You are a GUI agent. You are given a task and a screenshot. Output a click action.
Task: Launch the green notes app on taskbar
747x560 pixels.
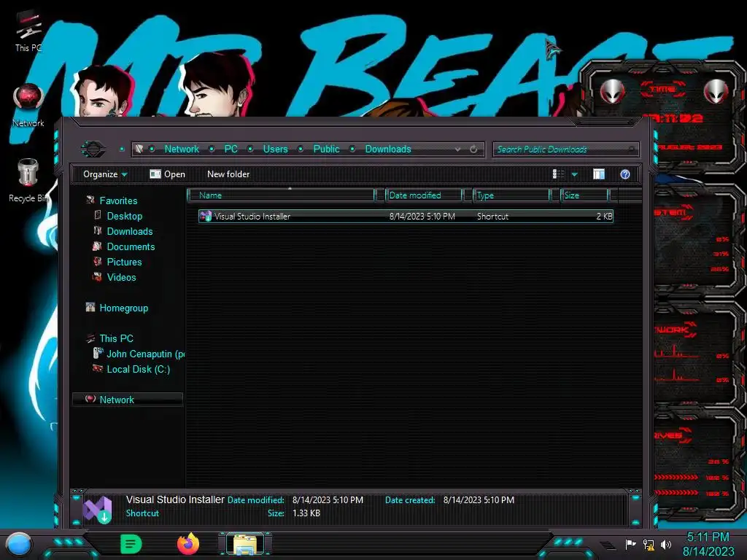pyautogui.click(x=131, y=544)
